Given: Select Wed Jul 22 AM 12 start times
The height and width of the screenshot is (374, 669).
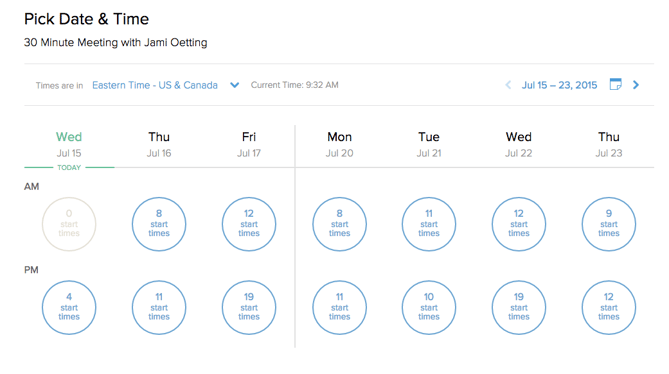Looking at the screenshot, I should (519, 224).
